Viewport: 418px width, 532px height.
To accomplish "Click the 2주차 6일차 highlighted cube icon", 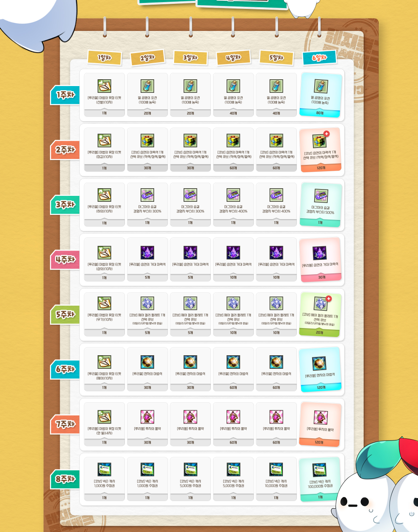I will pyautogui.click(x=320, y=141).
